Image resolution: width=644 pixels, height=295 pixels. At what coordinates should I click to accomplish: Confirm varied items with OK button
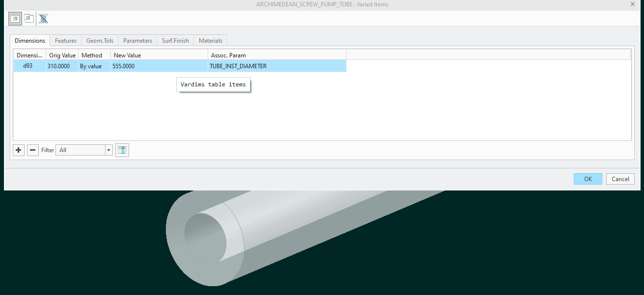[588, 179]
